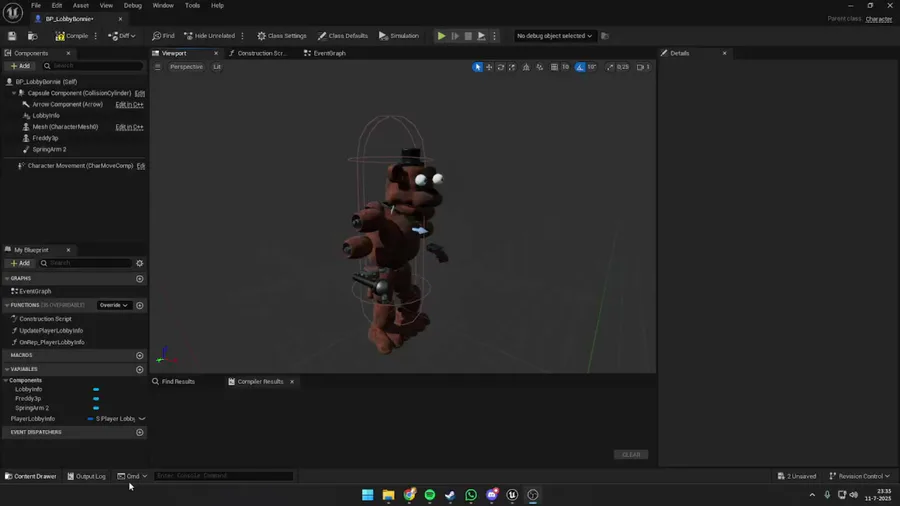Open the Lit view mode menu

[x=217, y=67]
